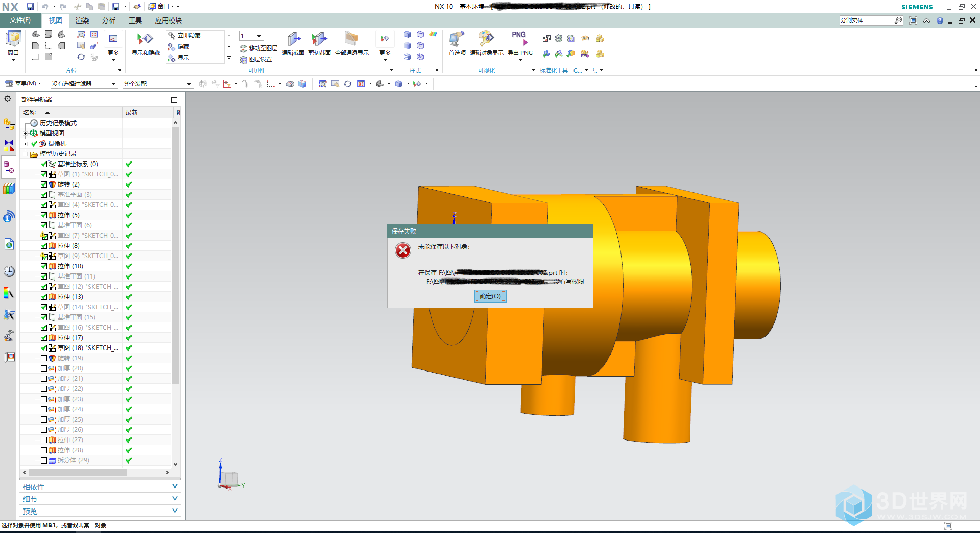
Task: Open the layer number 1 dropdown
Action: click(251, 36)
